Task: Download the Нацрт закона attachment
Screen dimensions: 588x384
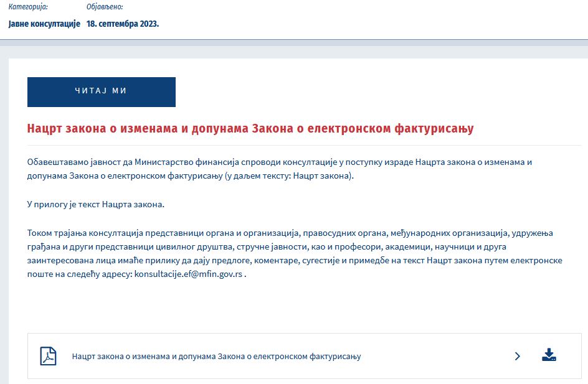Action: [x=549, y=355]
